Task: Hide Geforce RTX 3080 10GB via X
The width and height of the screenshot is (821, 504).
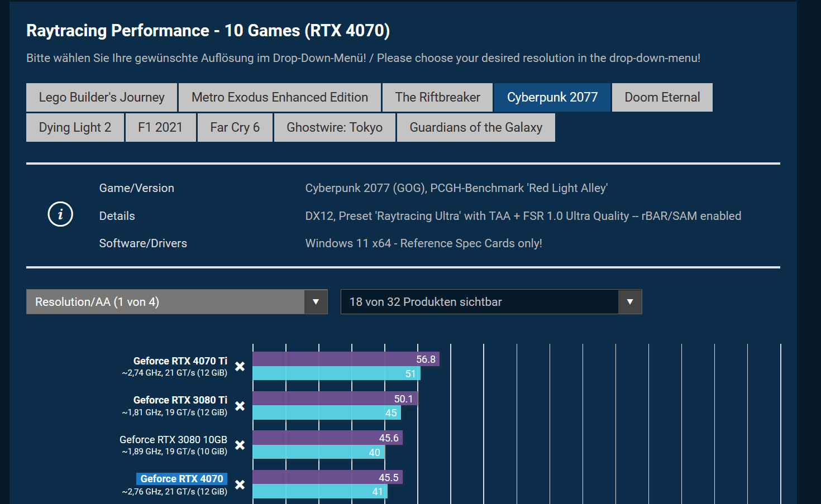Action: 240,445
